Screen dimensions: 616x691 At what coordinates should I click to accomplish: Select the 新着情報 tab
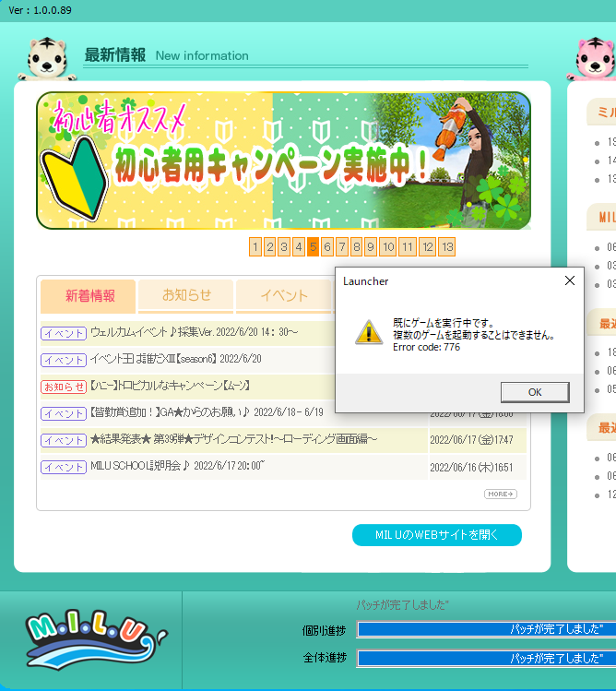(89, 296)
